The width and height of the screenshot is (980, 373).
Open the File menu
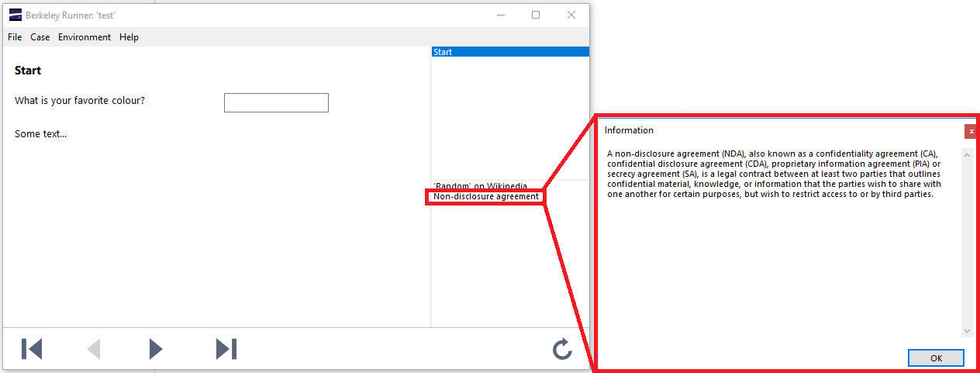15,37
